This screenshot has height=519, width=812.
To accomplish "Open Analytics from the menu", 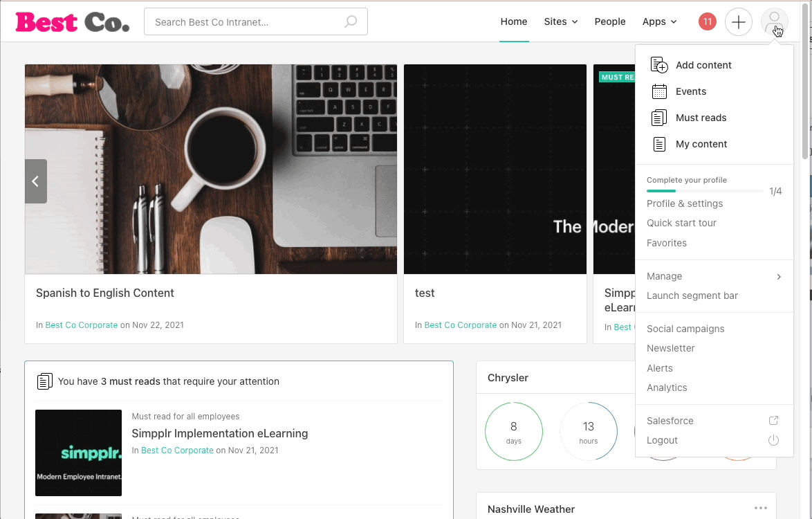I will [x=667, y=388].
